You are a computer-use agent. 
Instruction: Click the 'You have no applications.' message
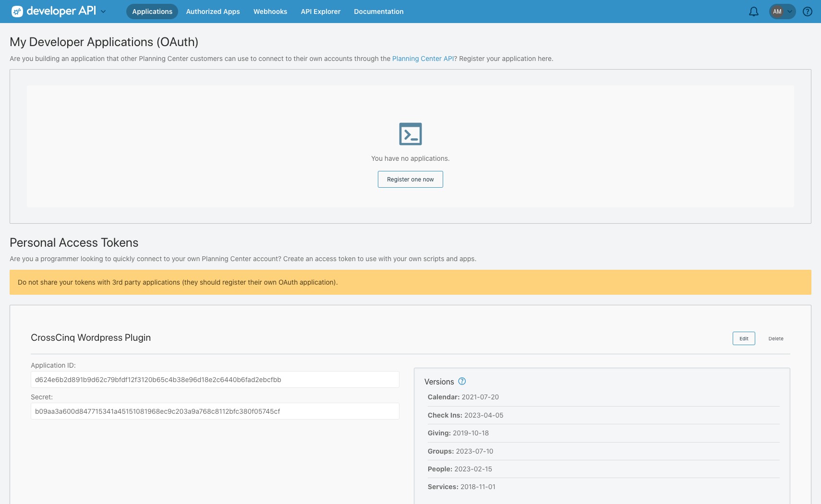pos(410,158)
